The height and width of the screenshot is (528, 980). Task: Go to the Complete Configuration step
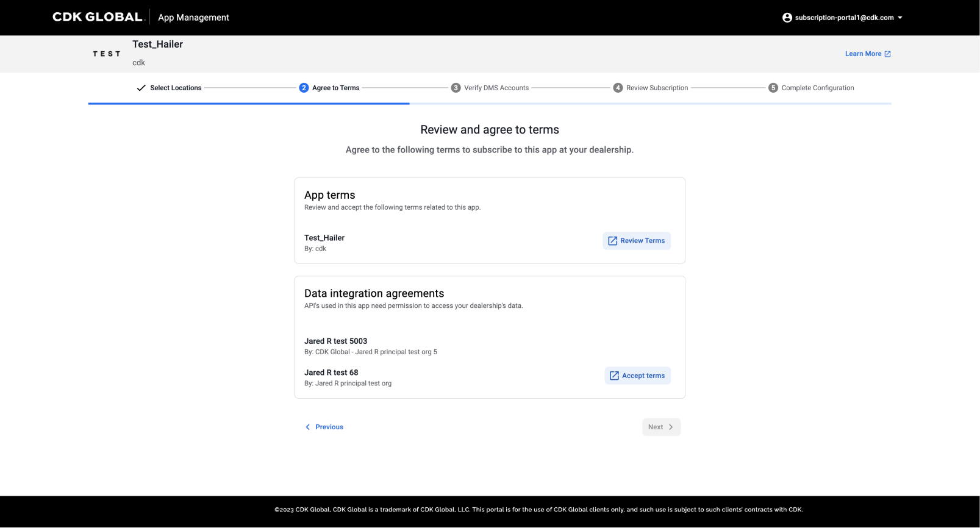point(818,88)
